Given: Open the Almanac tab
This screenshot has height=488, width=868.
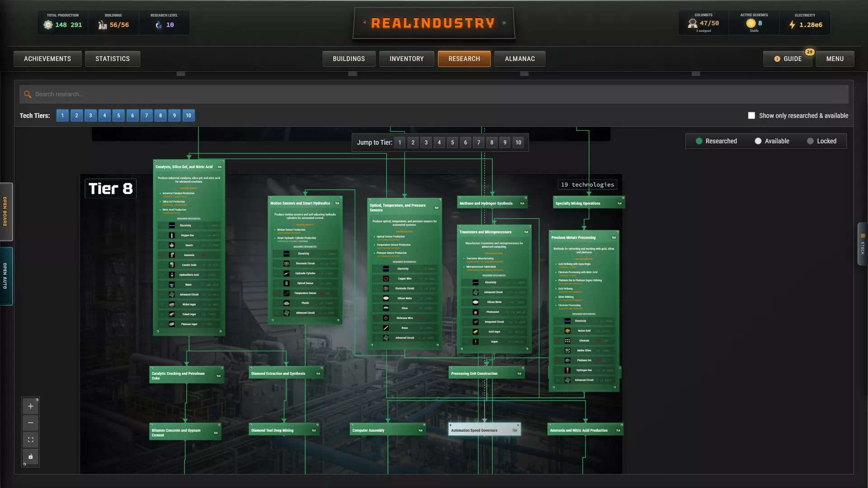Looking at the screenshot, I should pyautogui.click(x=519, y=59).
